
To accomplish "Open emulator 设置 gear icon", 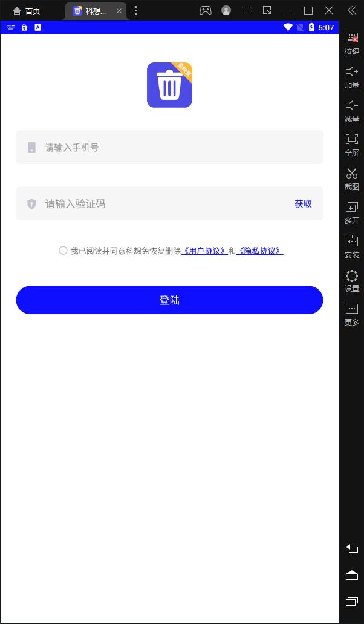I will (352, 281).
